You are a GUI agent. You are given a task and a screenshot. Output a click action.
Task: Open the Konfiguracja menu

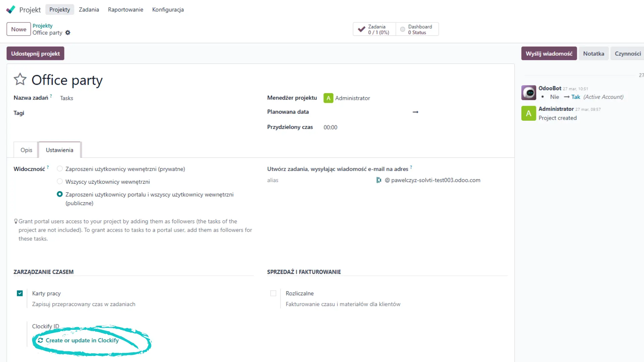tap(168, 9)
